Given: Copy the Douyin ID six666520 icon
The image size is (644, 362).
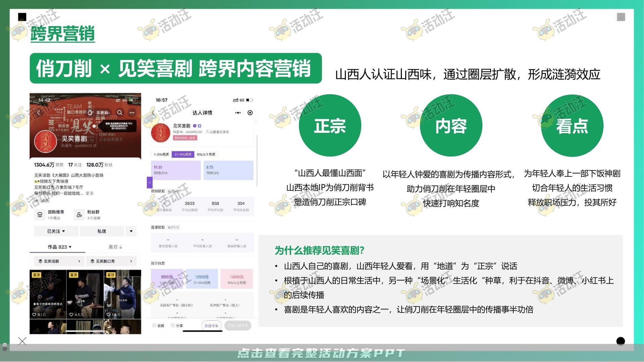Looking at the screenshot, I should (95, 146).
